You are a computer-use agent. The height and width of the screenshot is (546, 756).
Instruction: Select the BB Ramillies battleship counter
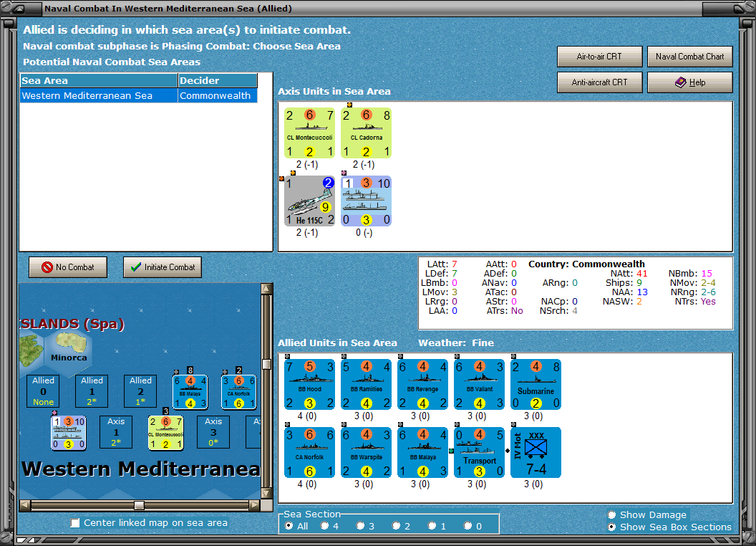coord(366,384)
